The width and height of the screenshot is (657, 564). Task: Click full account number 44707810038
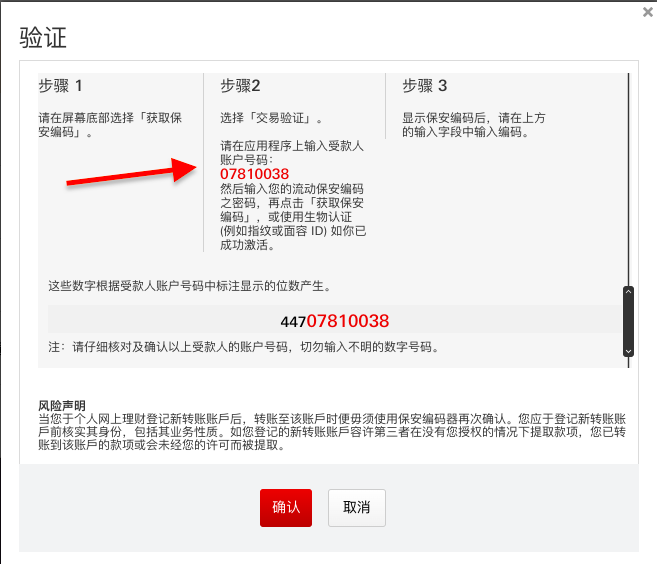click(335, 321)
